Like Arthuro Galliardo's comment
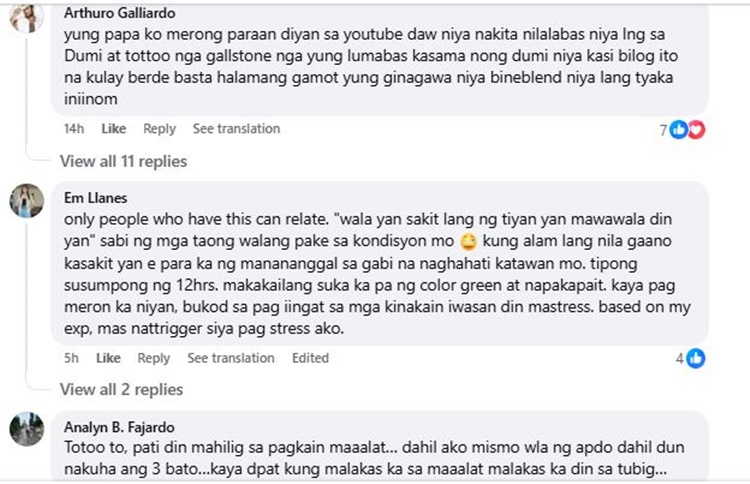 (114, 129)
